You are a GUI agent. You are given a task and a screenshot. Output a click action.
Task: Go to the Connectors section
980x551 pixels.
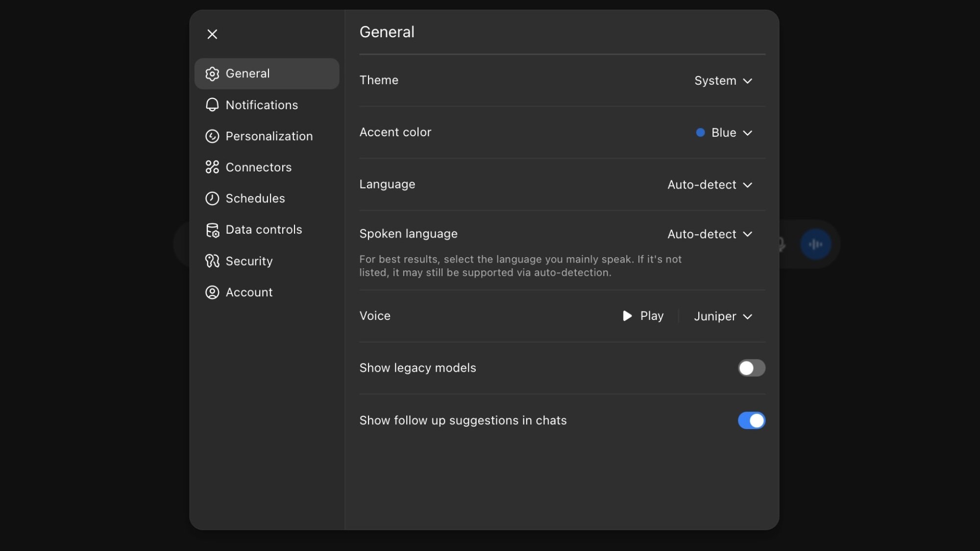tap(267, 167)
